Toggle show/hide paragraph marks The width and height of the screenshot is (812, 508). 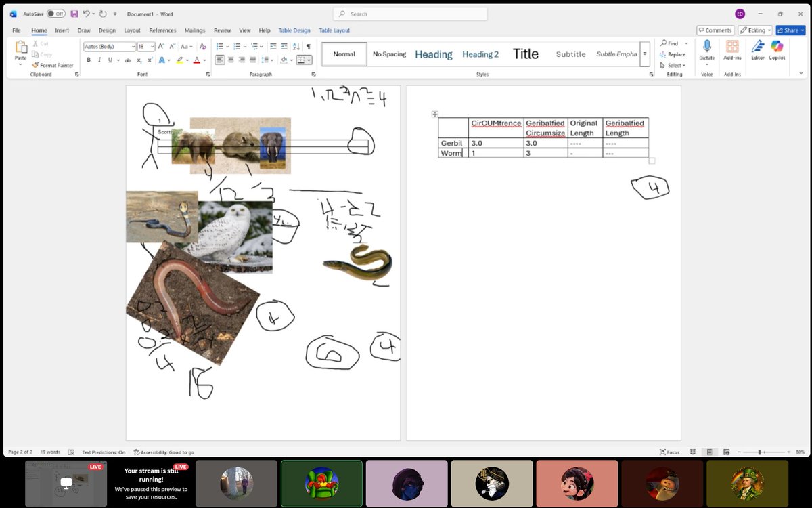308,47
